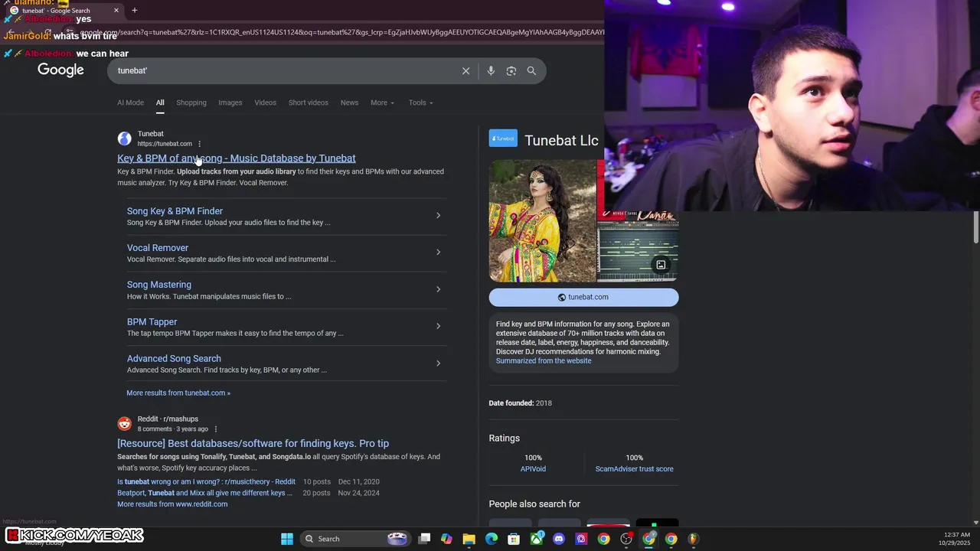Open more images icon on panel thumbnail

(x=661, y=265)
